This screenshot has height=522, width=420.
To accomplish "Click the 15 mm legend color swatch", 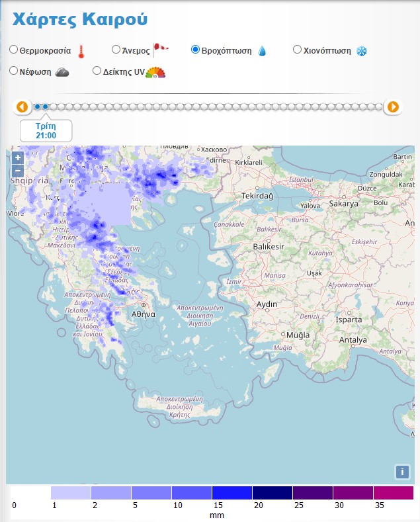I will pyautogui.click(x=232, y=493).
